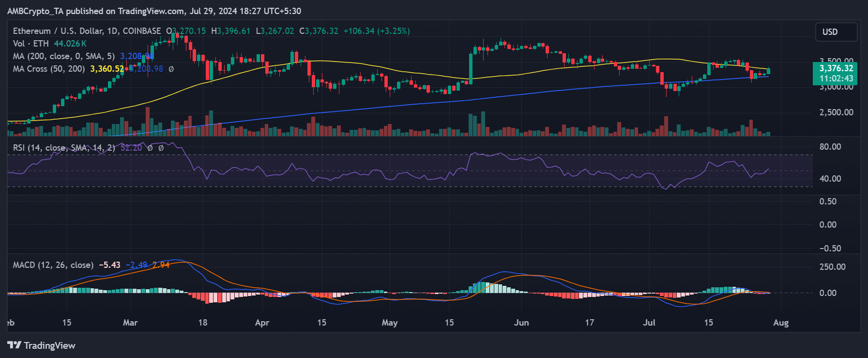Click the TradingView logo
868x358 pixels.
[x=41, y=345]
